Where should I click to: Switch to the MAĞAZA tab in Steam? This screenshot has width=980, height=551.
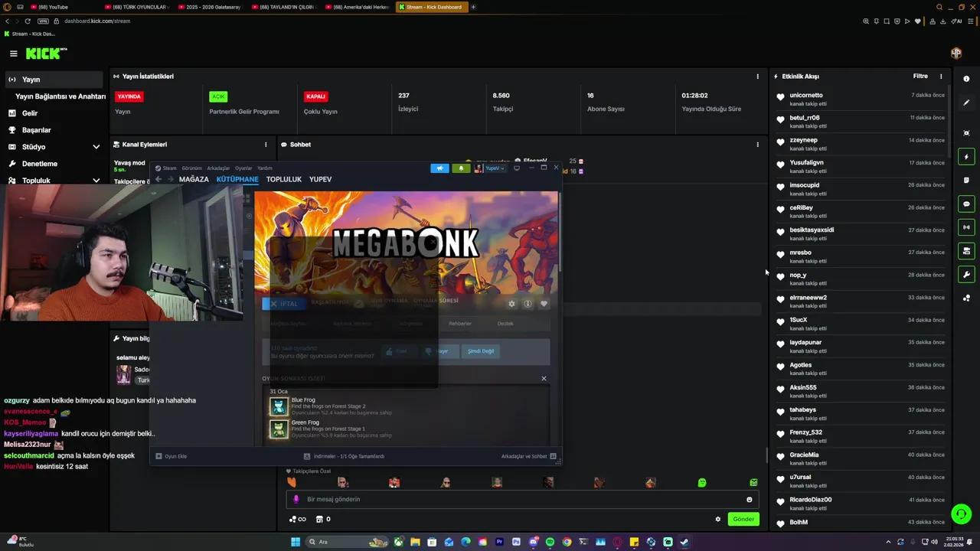click(194, 179)
